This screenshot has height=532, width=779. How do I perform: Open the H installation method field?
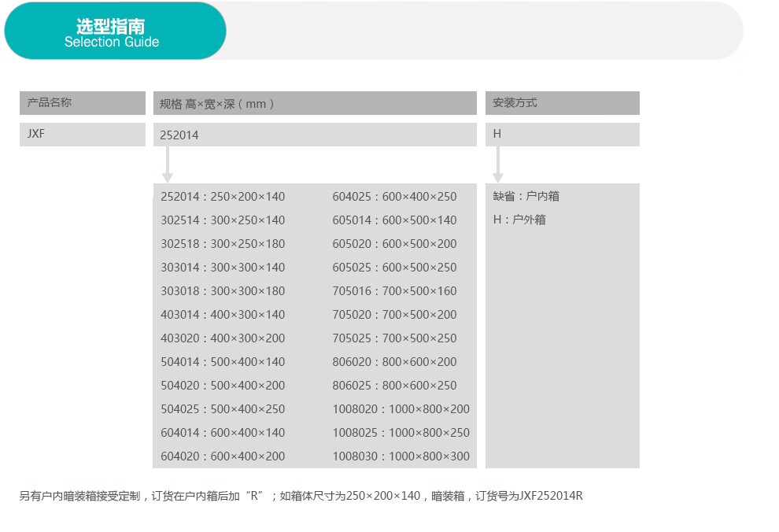562,135
